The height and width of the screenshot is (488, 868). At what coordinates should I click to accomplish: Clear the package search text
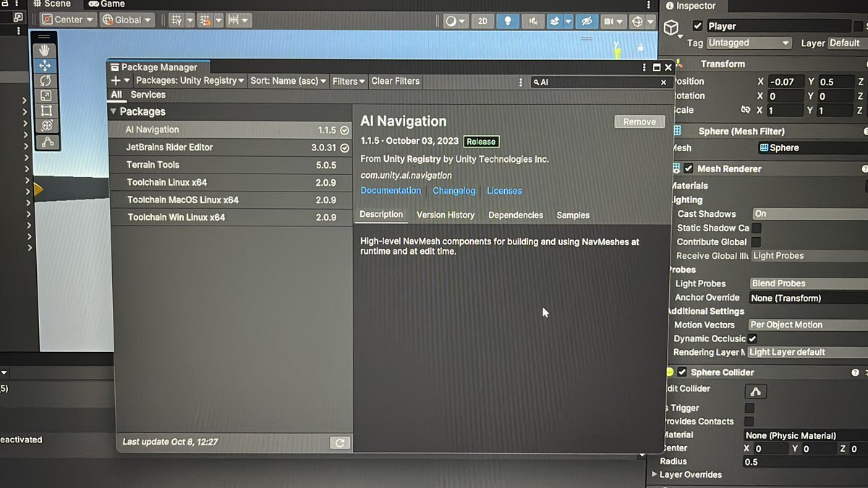pos(663,82)
